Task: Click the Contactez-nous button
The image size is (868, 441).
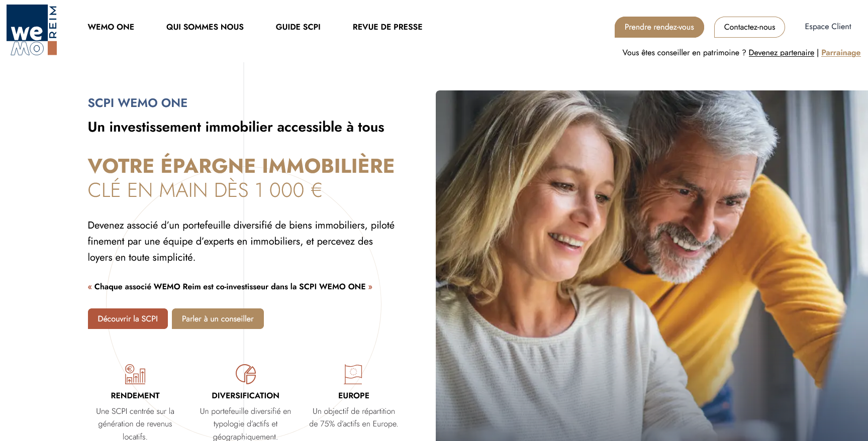Action: pyautogui.click(x=749, y=27)
